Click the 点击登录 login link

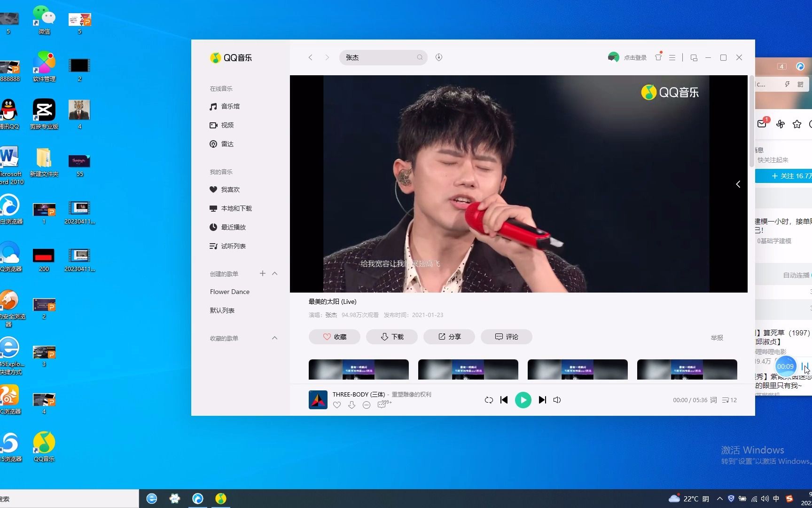click(635, 57)
